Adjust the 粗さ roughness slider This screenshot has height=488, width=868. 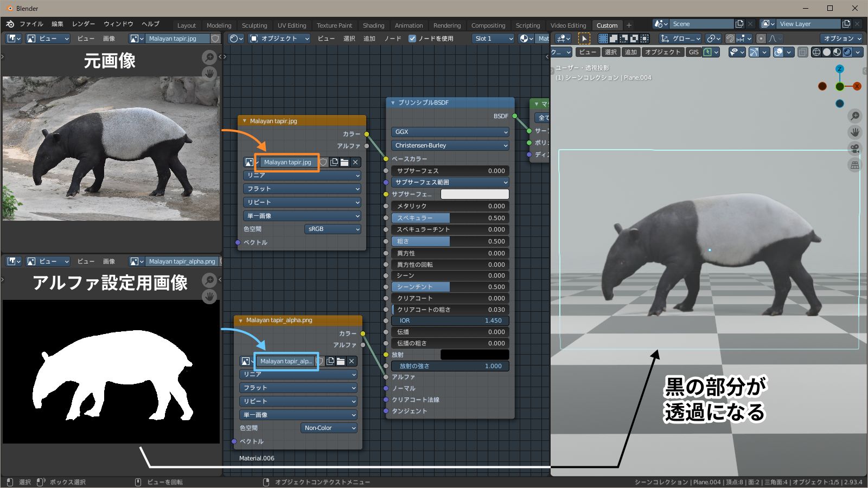450,241
